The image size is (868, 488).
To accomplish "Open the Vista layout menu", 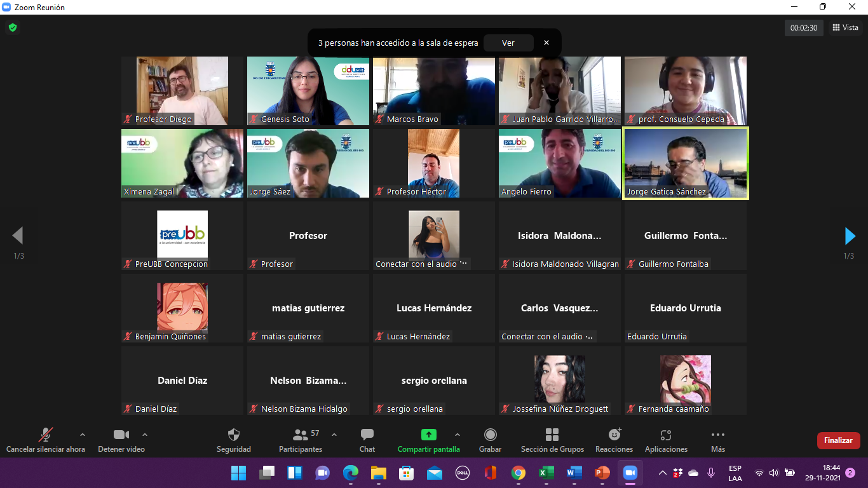I will point(845,27).
